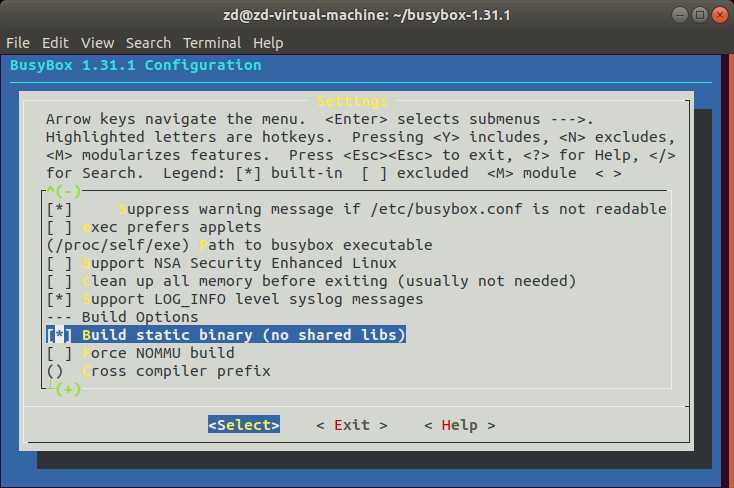Open the File menu
Image resolution: width=734 pixels, height=488 pixels.
point(18,43)
